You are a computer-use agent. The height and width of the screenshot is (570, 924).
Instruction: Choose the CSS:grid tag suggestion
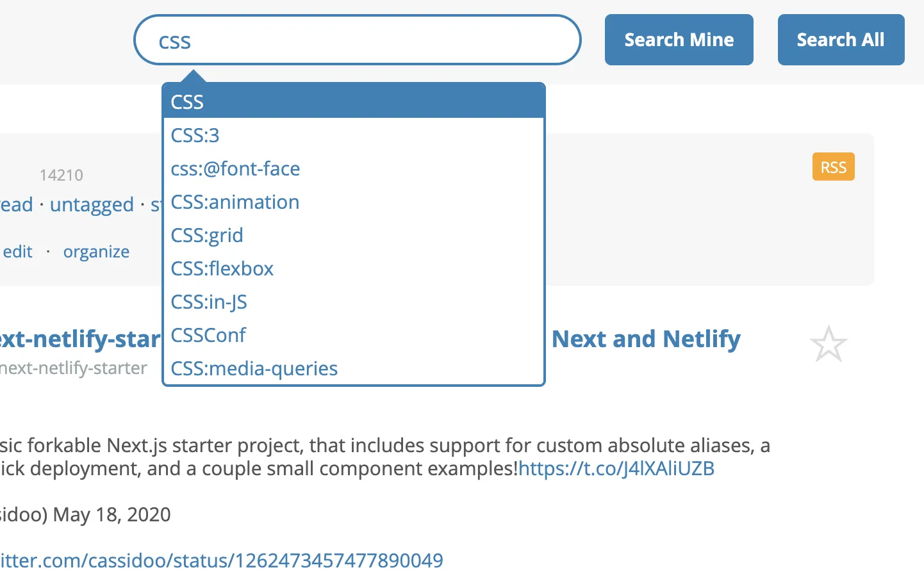(x=207, y=235)
